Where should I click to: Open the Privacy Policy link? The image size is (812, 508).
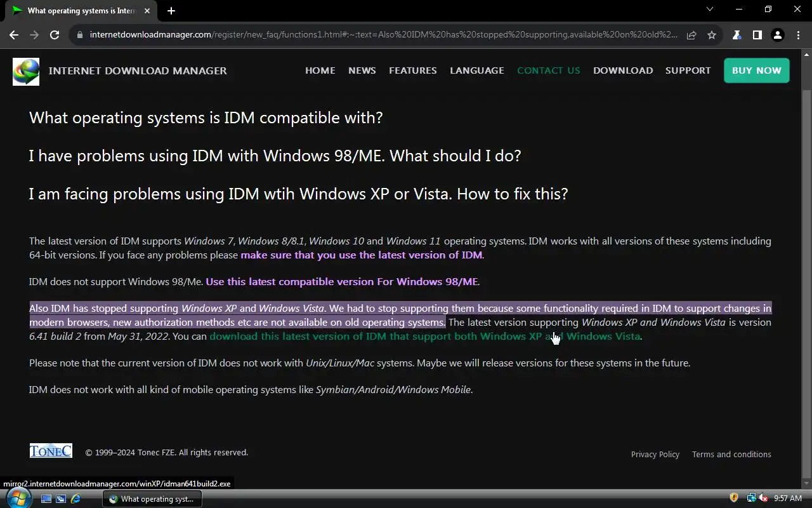655,455
